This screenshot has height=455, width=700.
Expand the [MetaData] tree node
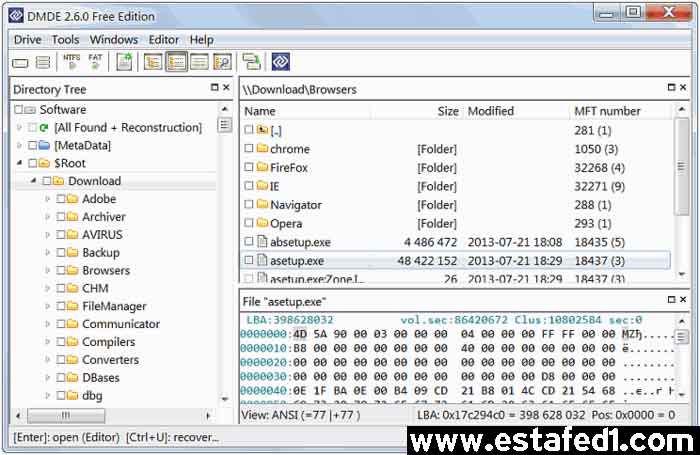19,145
